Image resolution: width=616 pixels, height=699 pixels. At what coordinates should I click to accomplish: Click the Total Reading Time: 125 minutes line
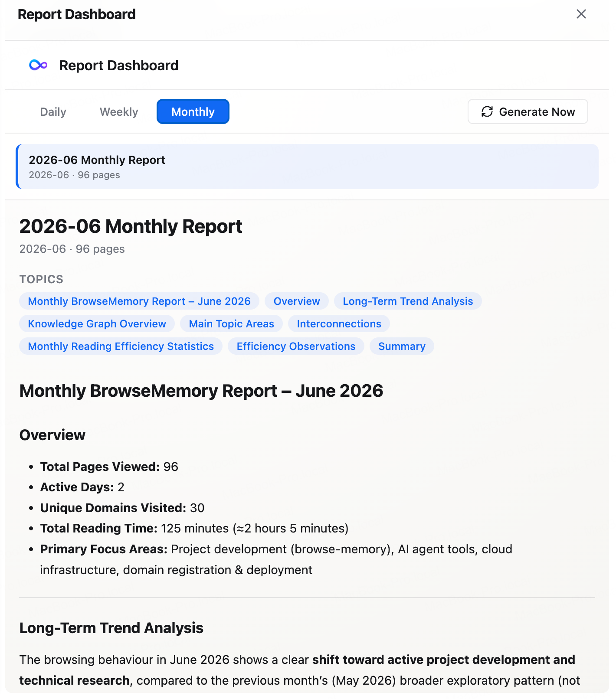pos(194,528)
